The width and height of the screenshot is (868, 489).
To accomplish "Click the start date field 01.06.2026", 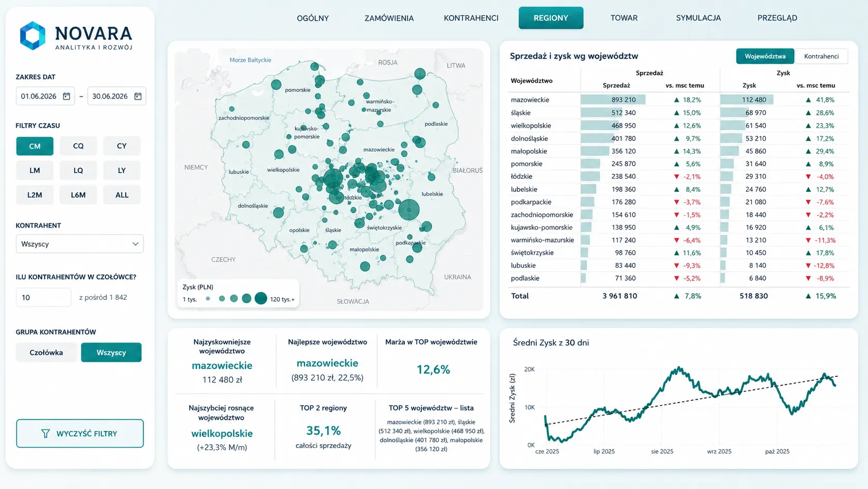I will 45,96.
